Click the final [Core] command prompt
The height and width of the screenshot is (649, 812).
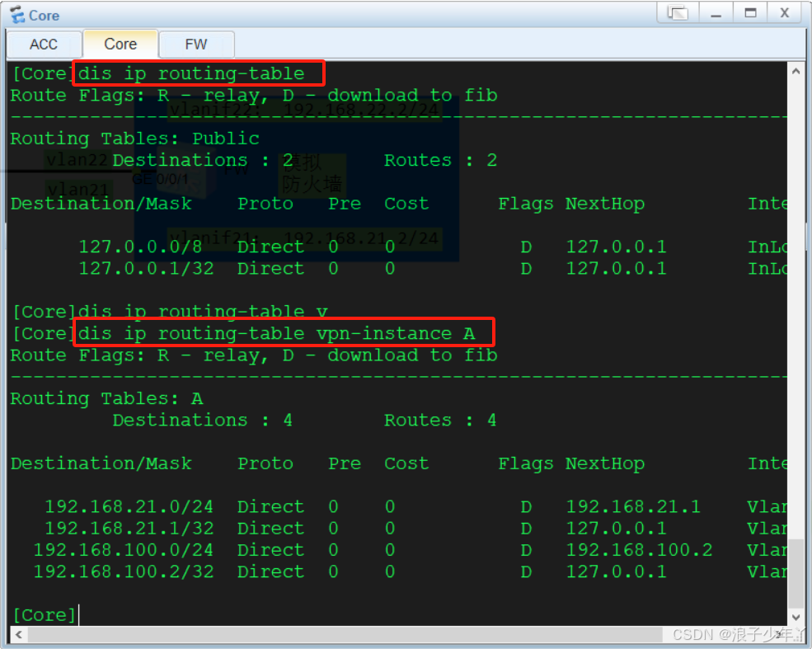(x=45, y=615)
